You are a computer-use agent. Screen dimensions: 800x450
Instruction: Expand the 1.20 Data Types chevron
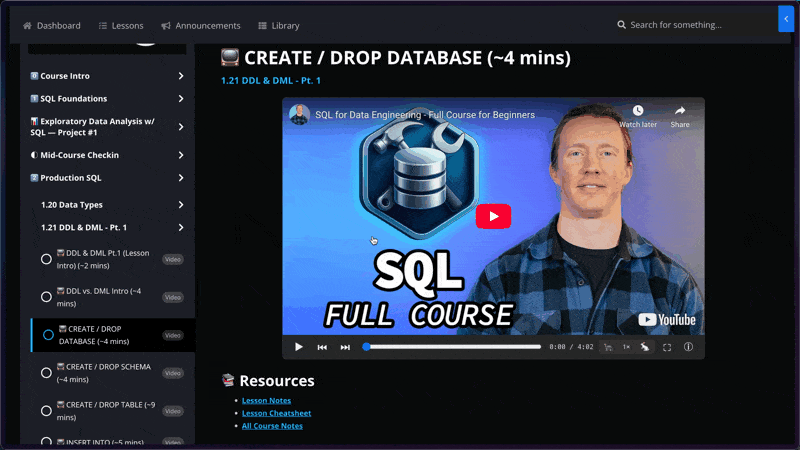click(x=181, y=205)
